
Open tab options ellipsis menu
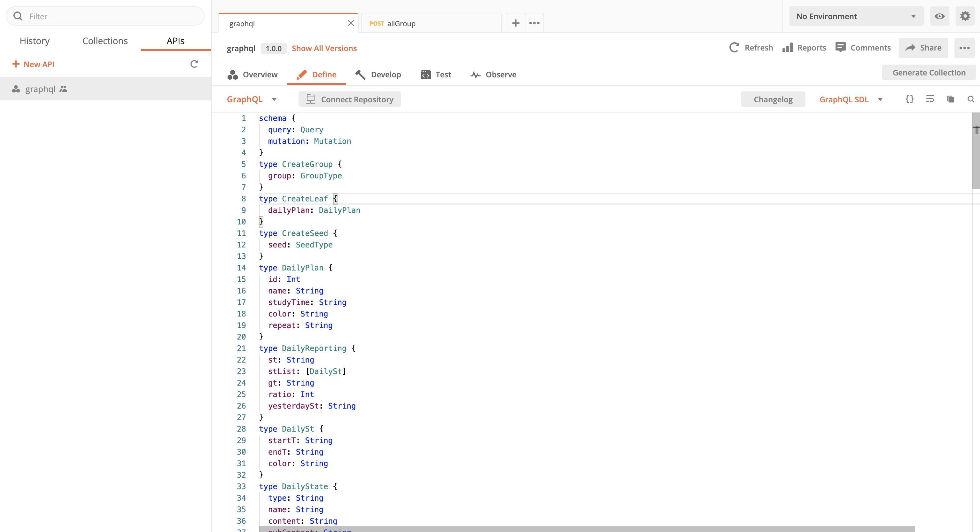534,23
